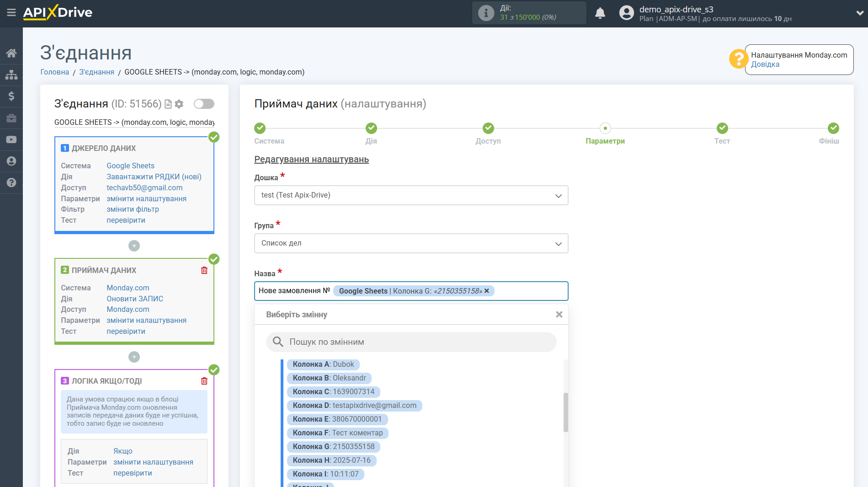The width and height of the screenshot is (868, 487).
Task: Select variable Колонка D: testapixdrive@gmail.com
Action: pyautogui.click(x=355, y=406)
